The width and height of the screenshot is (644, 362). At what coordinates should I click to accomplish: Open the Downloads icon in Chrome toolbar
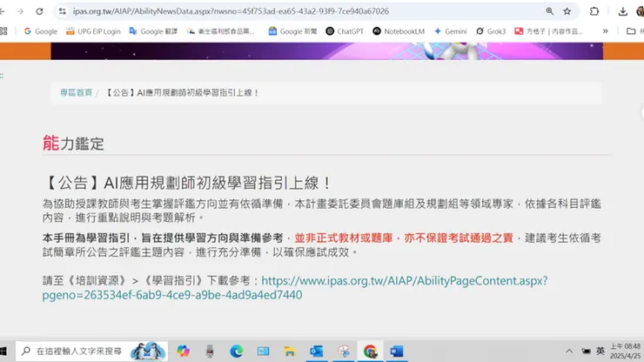622,11
